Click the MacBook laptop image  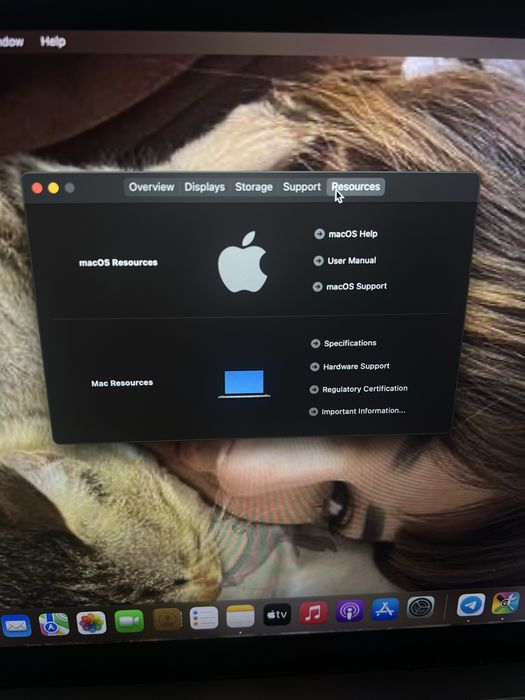tap(244, 383)
